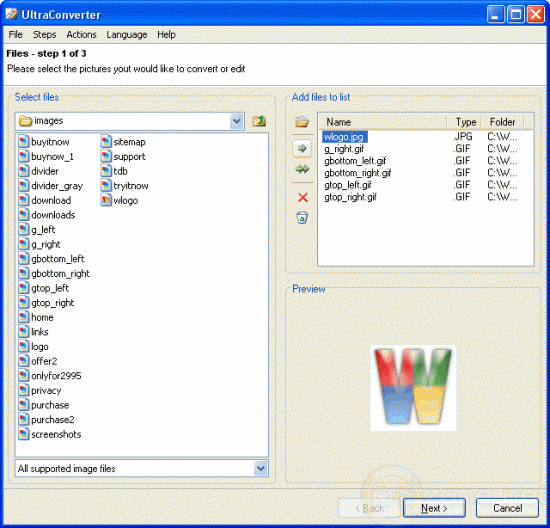Select wlogo.jpg in the added files list
The image size is (550, 528).
[x=344, y=137]
